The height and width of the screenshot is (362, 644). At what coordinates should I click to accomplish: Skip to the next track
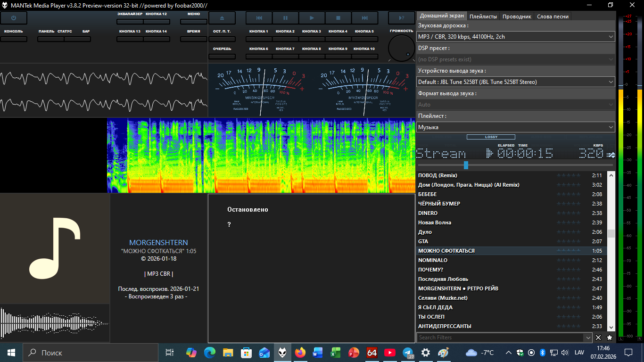pyautogui.click(x=364, y=18)
